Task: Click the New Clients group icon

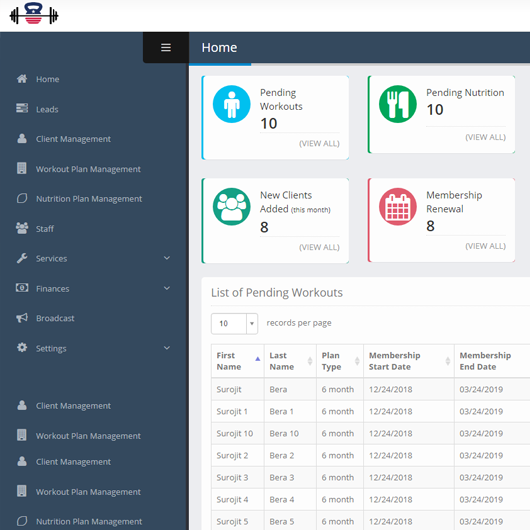Action: 232,207
